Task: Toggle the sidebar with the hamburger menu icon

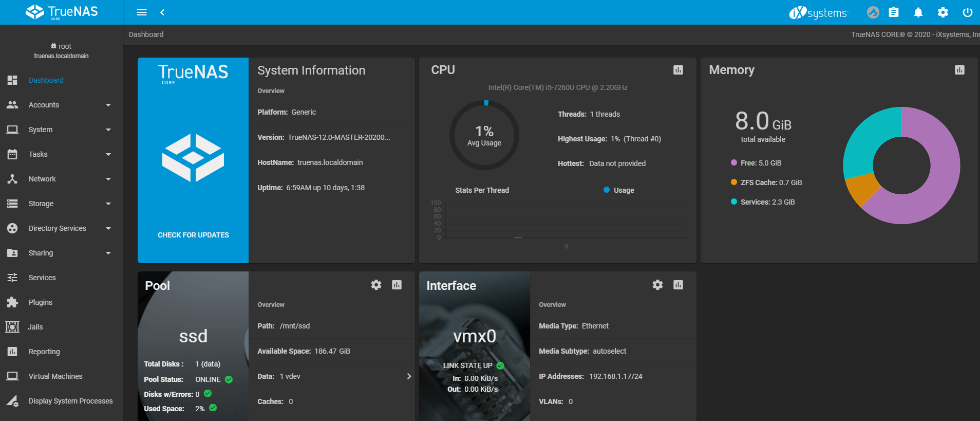Action: [x=142, y=12]
